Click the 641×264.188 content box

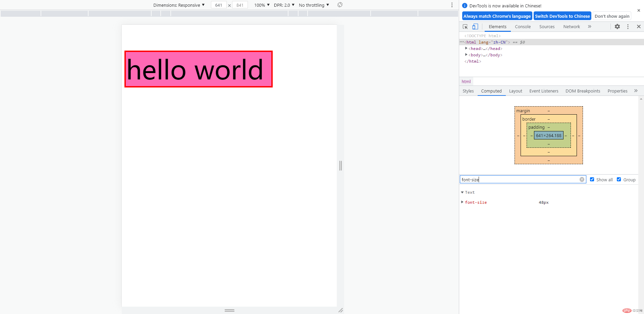tap(548, 135)
